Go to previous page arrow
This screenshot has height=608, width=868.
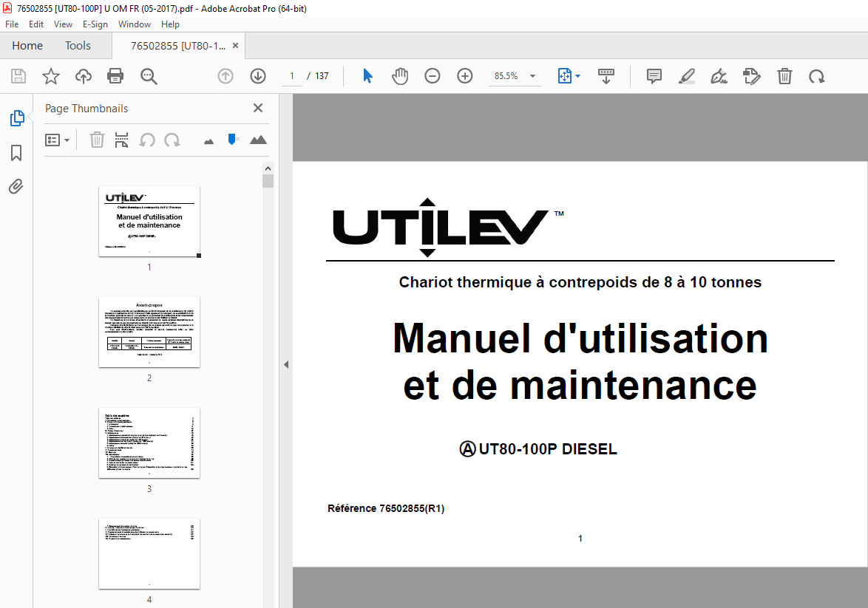click(x=226, y=76)
